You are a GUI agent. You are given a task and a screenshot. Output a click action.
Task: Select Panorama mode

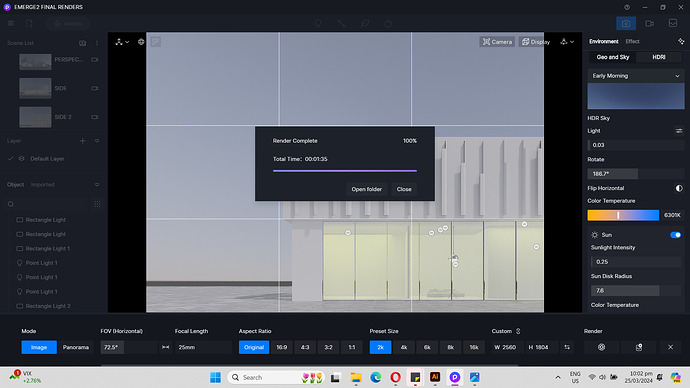[x=76, y=347]
